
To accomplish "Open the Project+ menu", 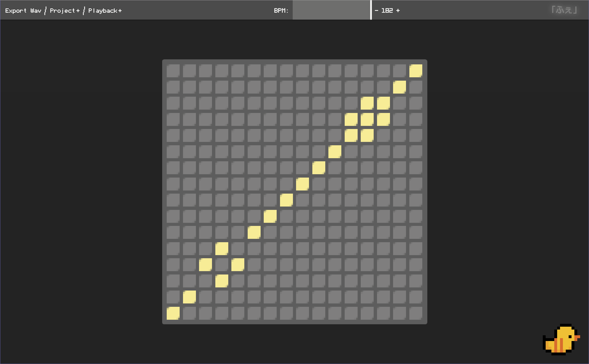I will click(65, 11).
